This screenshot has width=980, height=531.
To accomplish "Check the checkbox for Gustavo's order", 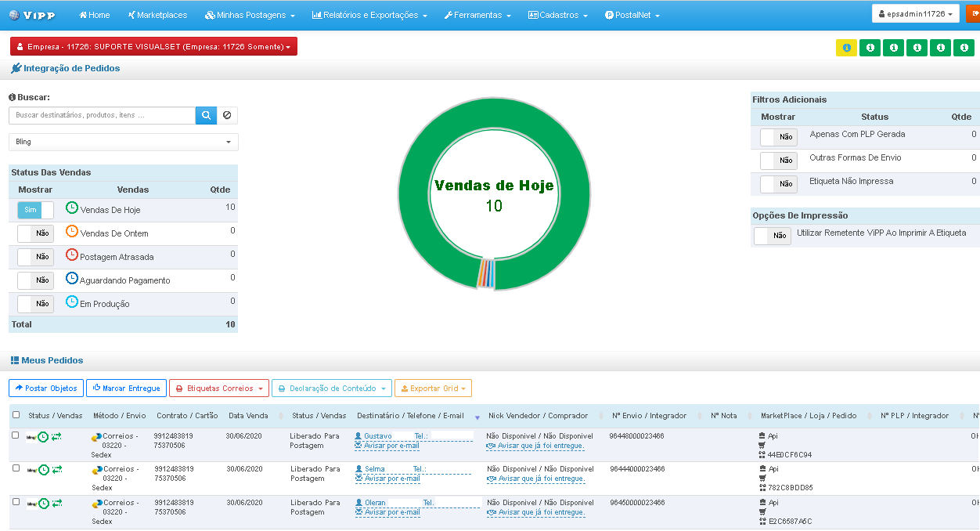I will tap(16, 435).
